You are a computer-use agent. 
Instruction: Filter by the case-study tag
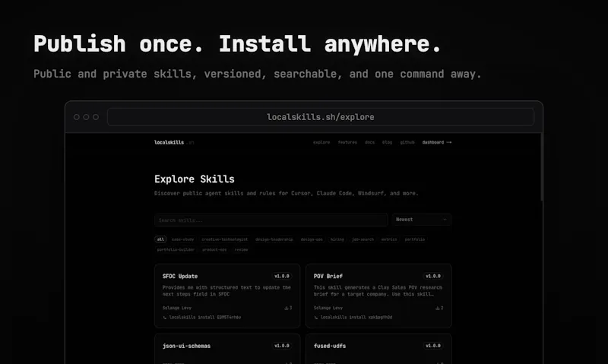[x=182, y=239]
